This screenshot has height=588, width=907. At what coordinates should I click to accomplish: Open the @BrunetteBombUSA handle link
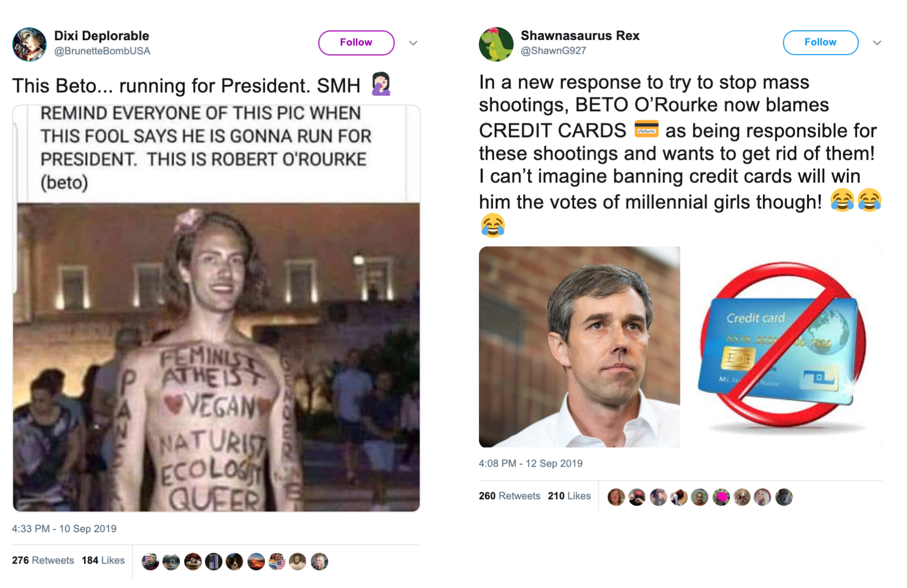click(102, 51)
